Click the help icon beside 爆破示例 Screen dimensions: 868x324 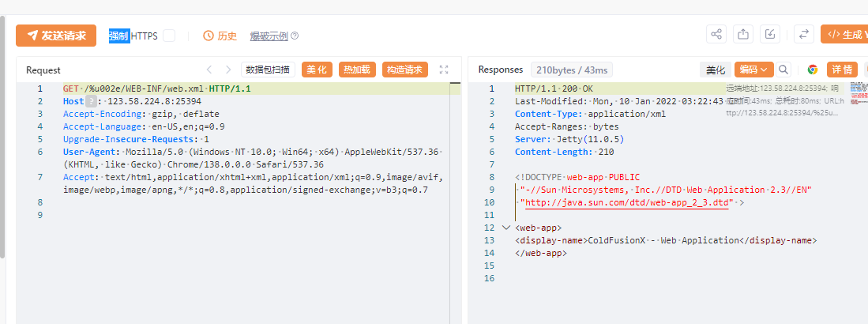point(295,36)
